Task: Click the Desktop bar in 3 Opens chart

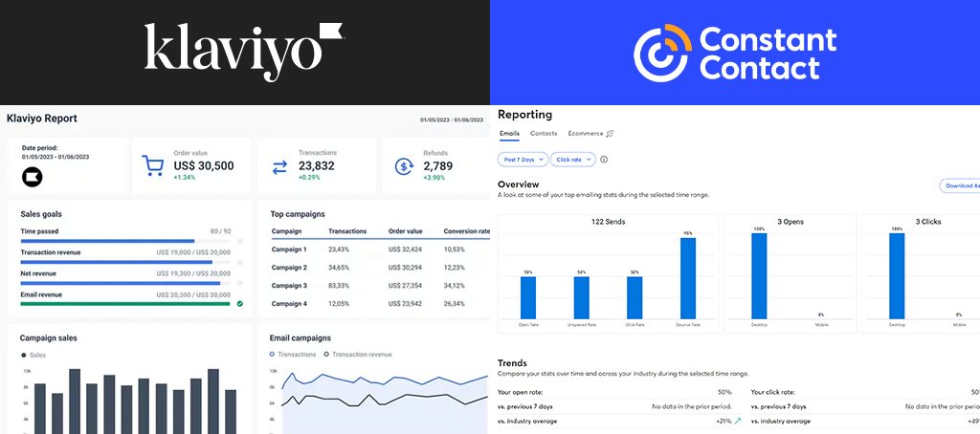Action: [759, 276]
